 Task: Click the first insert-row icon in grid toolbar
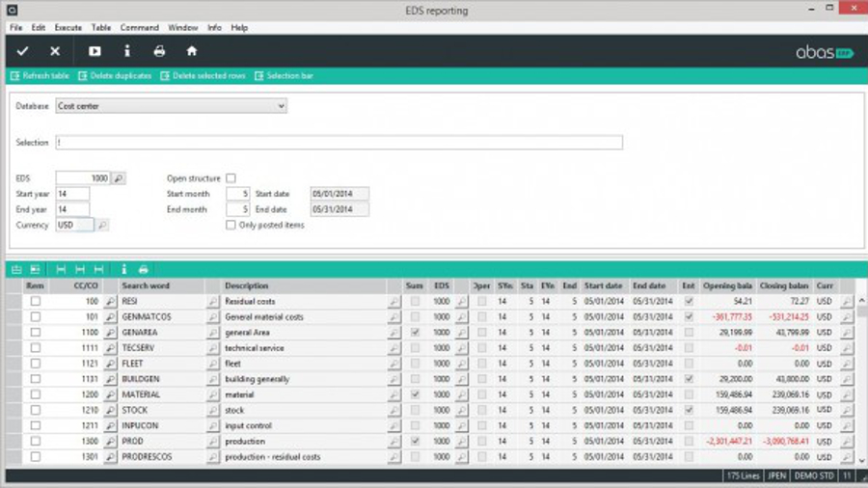pos(16,269)
